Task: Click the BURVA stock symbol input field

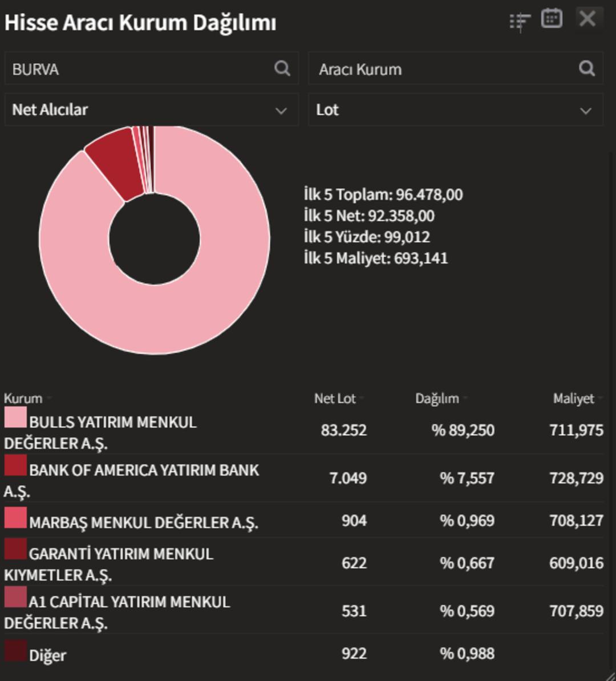Action: [x=137, y=69]
